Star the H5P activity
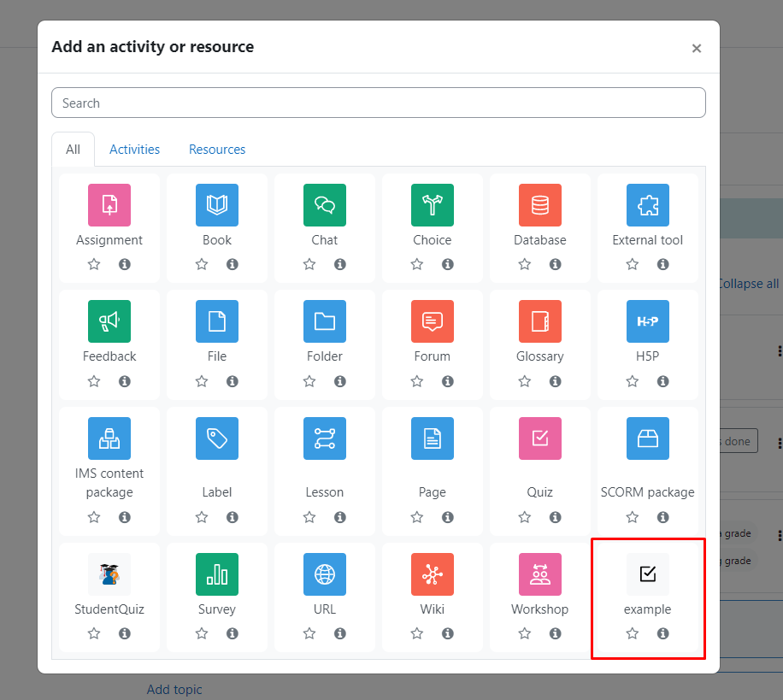 [633, 381]
